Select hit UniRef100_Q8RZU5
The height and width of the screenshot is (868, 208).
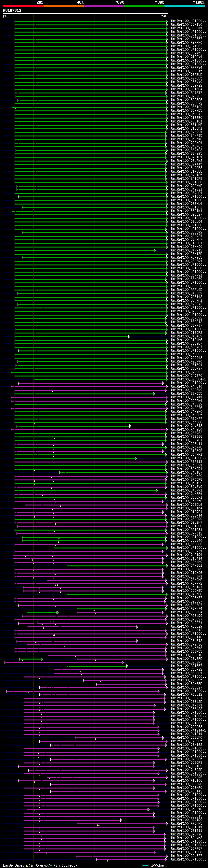pyautogui.click(x=187, y=75)
